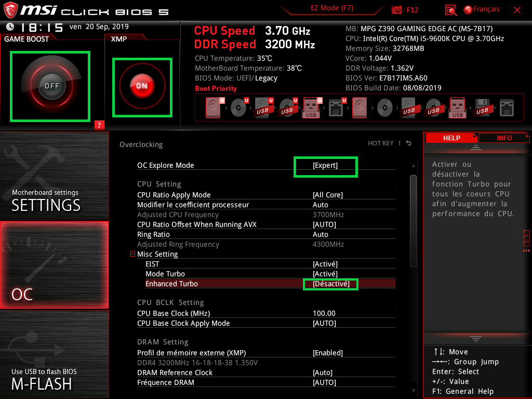Click the HOT KEY label
Viewport: 532px width, 399px height.
[x=381, y=143]
